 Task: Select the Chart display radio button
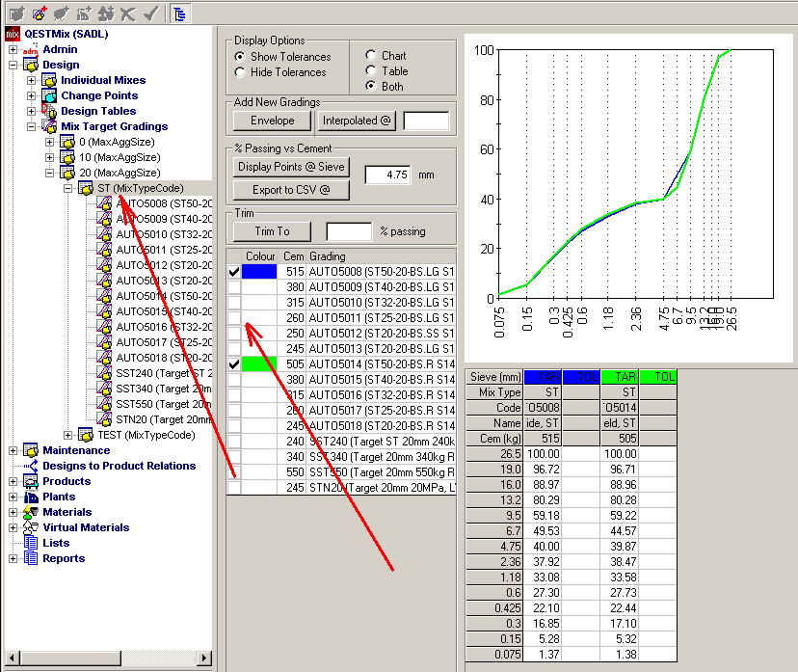pos(371,56)
